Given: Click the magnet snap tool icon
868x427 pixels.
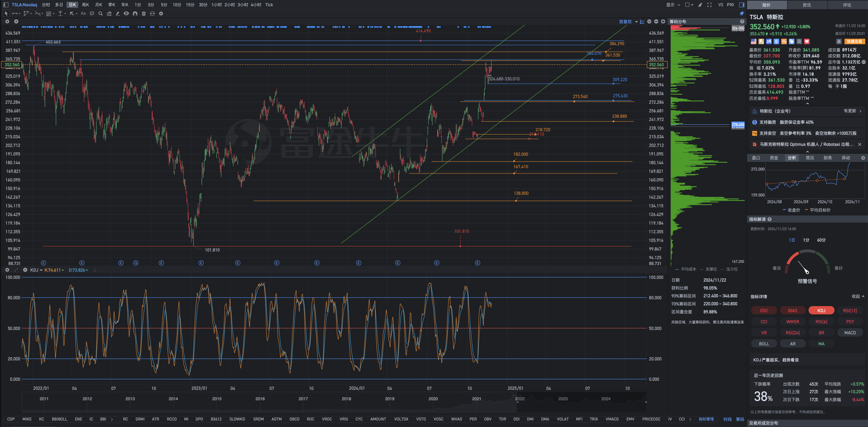Looking at the screenshot, I should click(x=135, y=13).
